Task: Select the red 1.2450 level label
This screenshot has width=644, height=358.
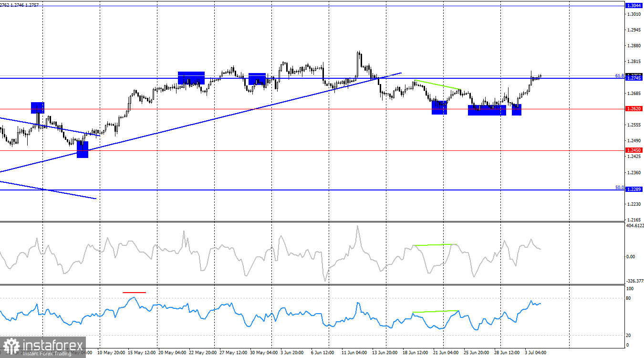Action: pos(634,150)
